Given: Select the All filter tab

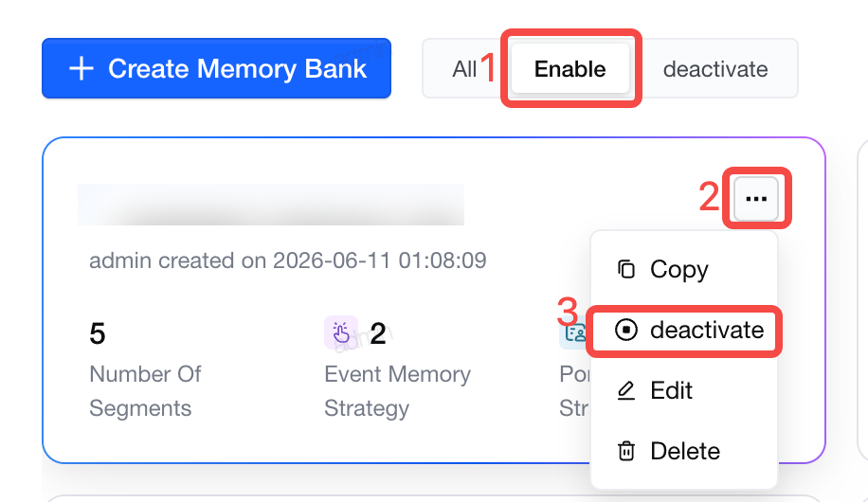Looking at the screenshot, I should pos(464,69).
